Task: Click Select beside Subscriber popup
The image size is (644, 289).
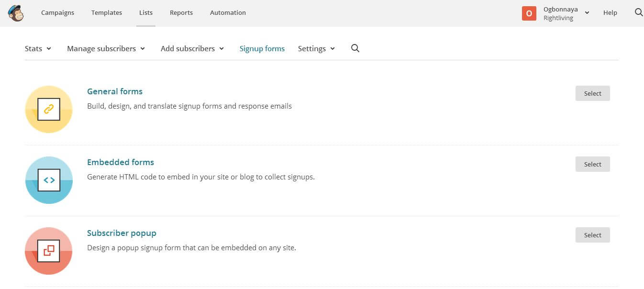Action: click(592, 235)
